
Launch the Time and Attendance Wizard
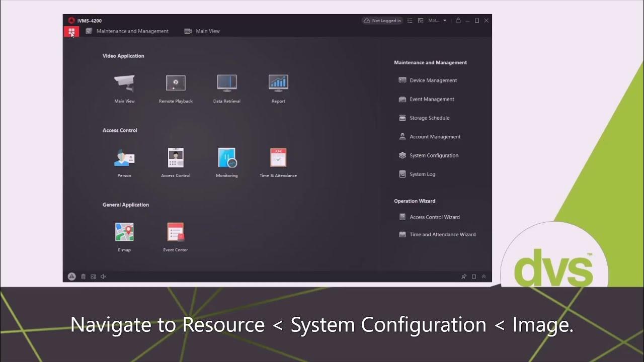[x=437, y=234]
